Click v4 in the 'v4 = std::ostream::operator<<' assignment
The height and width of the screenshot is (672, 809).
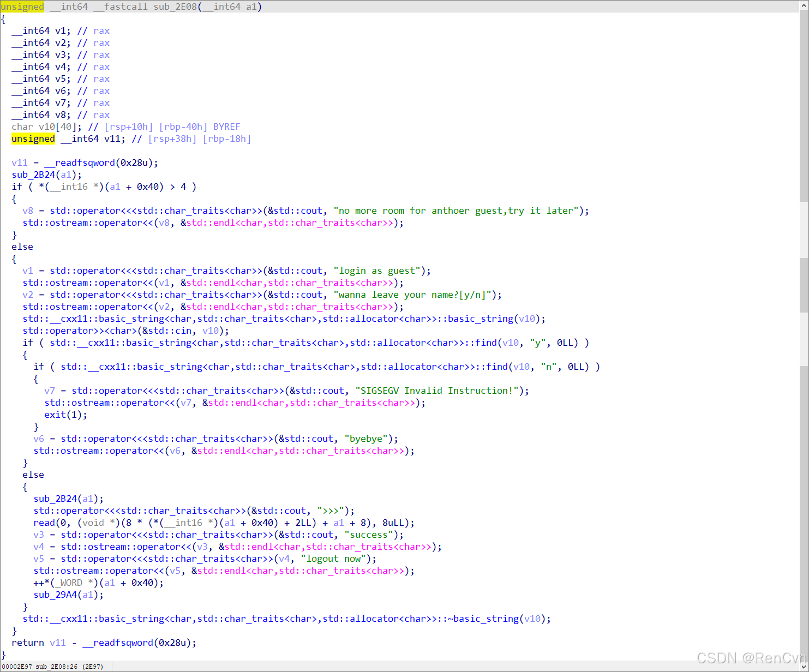(39, 547)
